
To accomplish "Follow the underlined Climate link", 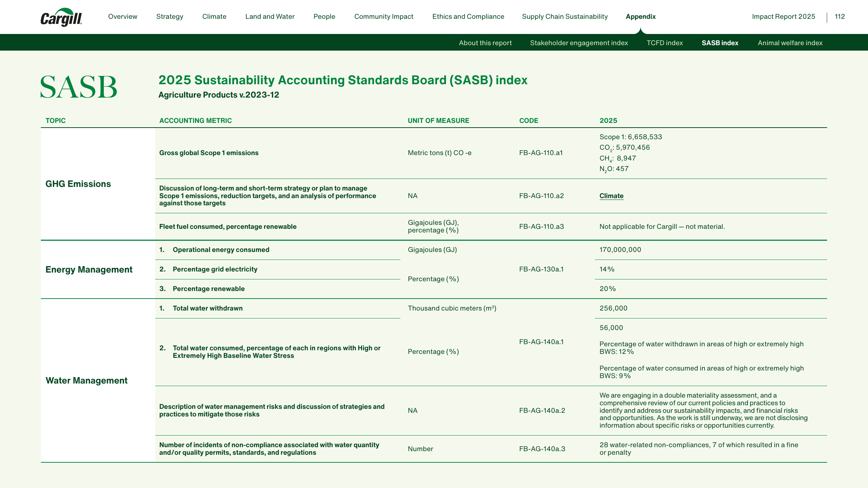I will tap(612, 196).
